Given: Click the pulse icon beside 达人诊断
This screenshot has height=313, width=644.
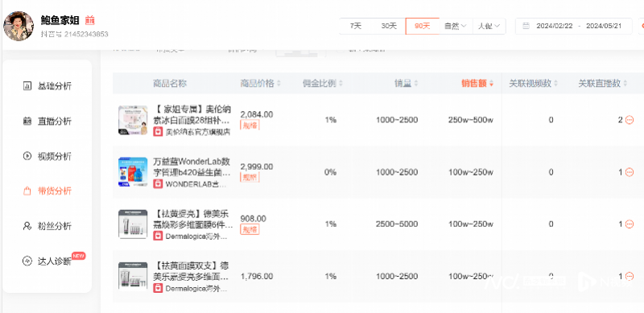Looking at the screenshot, I should (27, 262).
